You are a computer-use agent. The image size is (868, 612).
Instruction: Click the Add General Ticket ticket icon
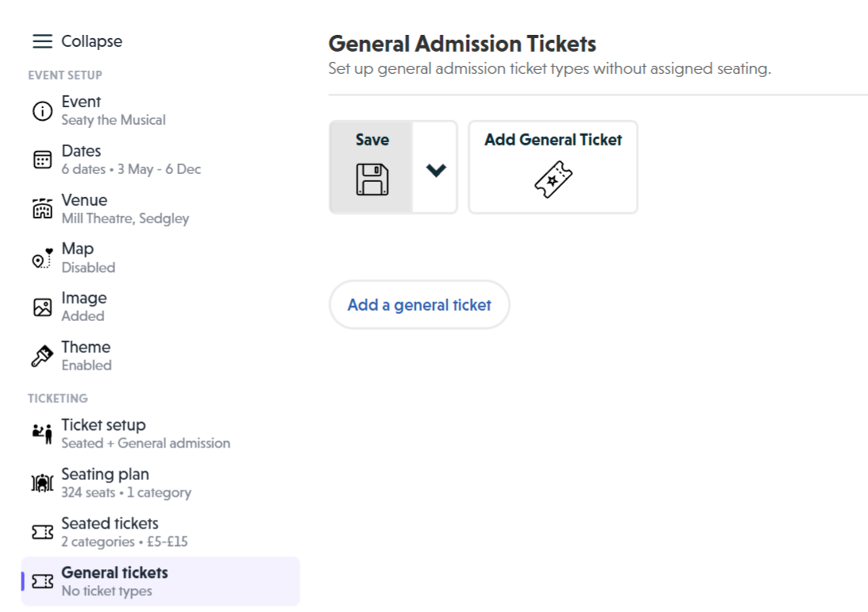[x=552, y=179]
